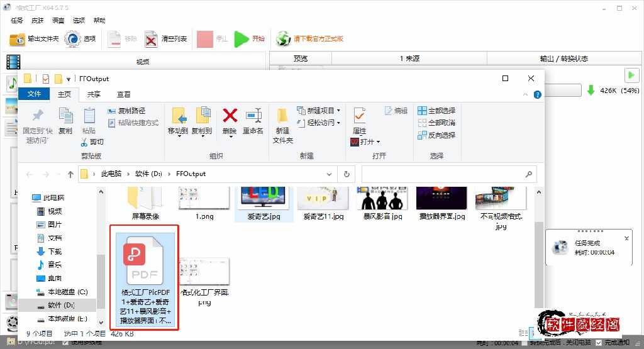Open the 帮助 help menu
The height and width of the screenshot is (349, 644).
[x=99, y=20]
